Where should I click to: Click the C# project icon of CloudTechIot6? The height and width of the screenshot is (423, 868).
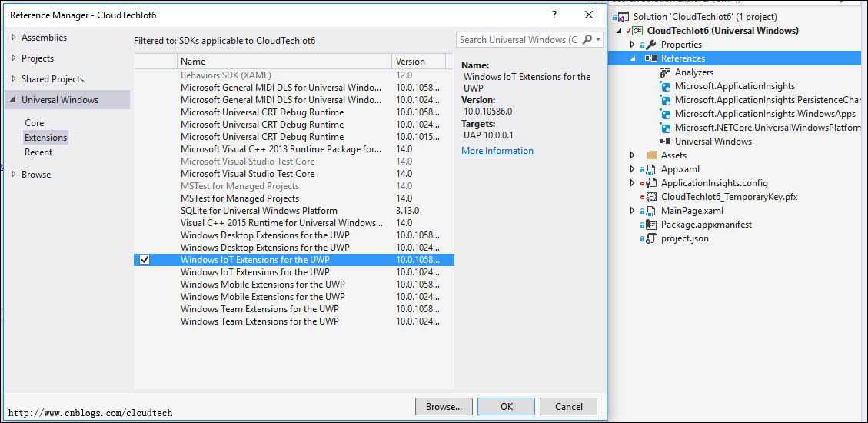tap(637, 31)
